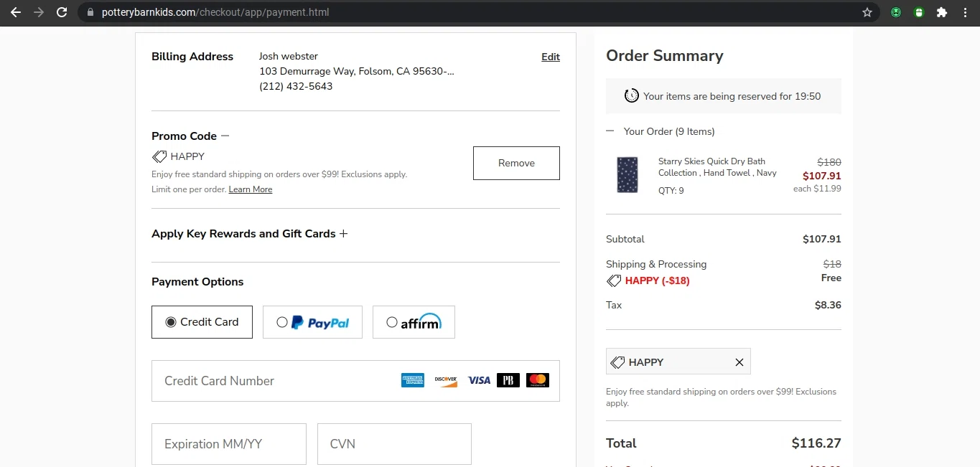Remove HAPPY code using the X icon
The image size is (980, 467).
pyautogui.click(x=739, y=362)
